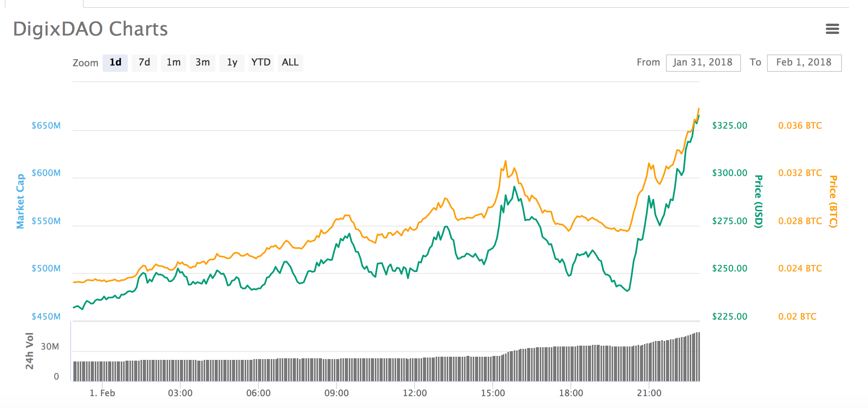Click the $550M axis label
The height and width of the screenshot is (408, 868).
(x=46, y=221)
